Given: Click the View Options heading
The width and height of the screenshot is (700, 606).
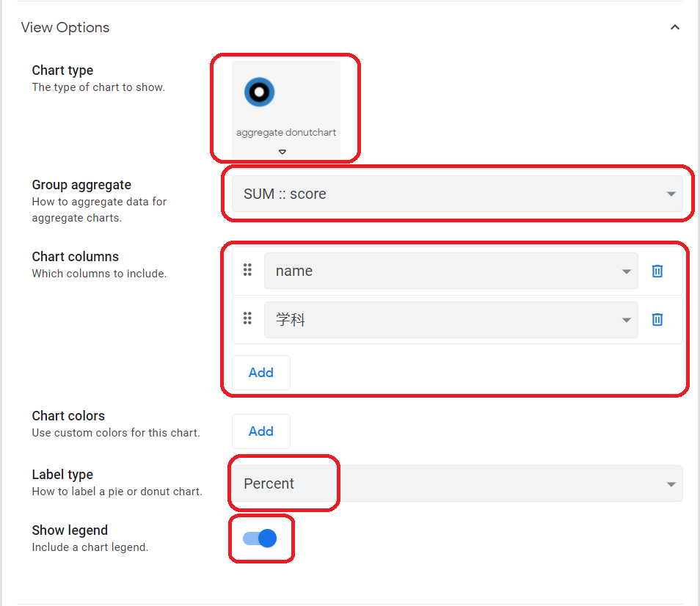Looking at the screenshot, I should point(65,28).
